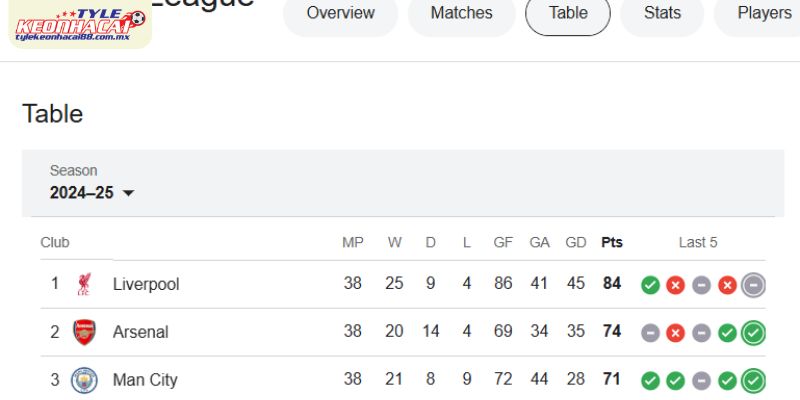Open the Season 2024–25 dropdown

point(92,193)
